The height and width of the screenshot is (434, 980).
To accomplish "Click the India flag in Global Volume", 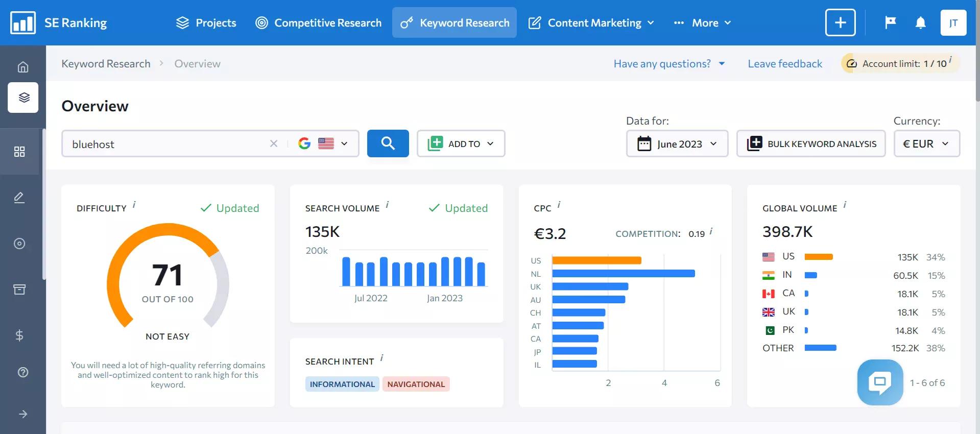I will [768, 275].
